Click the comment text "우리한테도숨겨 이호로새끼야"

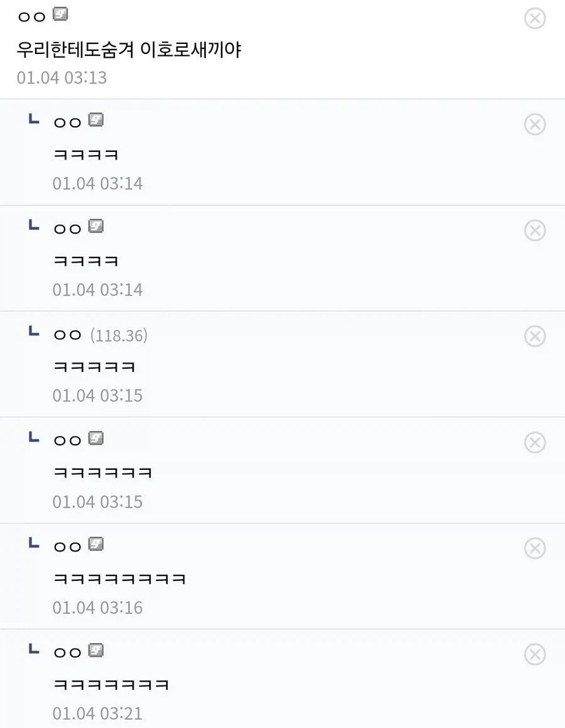(x=129, y=50)
